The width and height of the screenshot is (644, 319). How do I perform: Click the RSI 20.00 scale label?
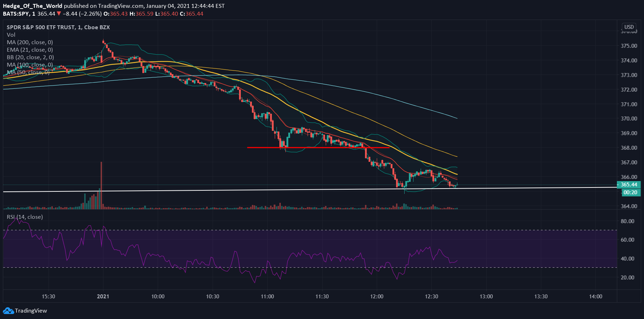click(628, 277)
